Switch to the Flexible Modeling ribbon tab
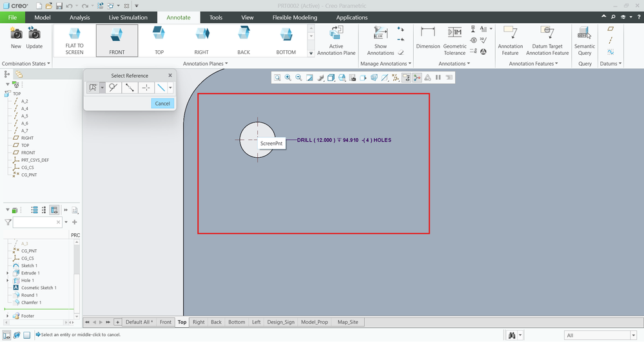This screenshot has width=644, height=342. click(x=295, y=17)
